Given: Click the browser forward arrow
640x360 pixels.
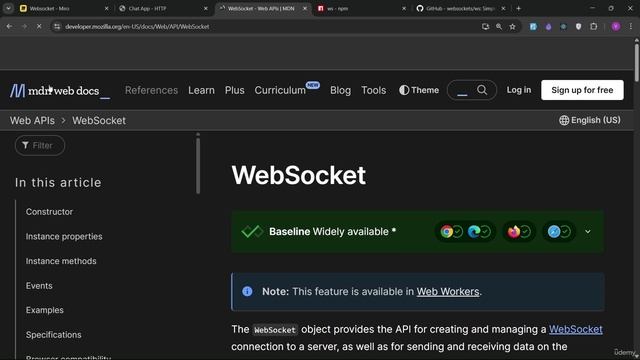Looking at the screenshot, I should coord(24,27).
